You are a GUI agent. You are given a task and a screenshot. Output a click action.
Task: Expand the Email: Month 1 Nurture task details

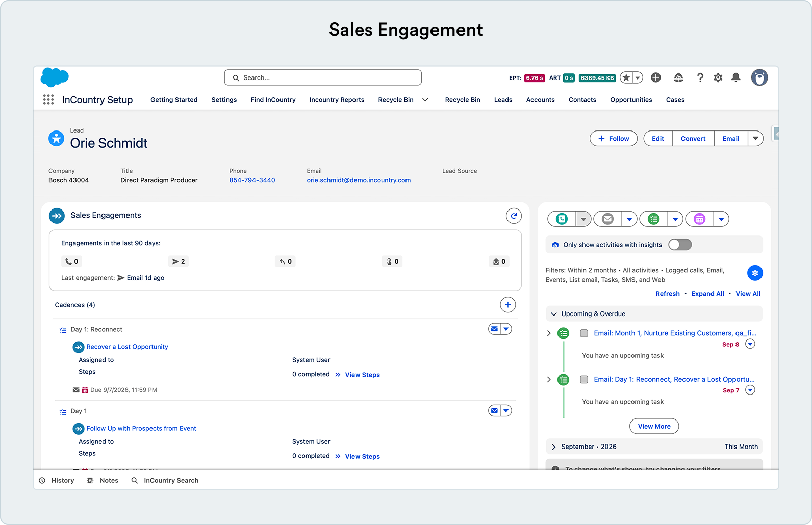click(549, 333)
